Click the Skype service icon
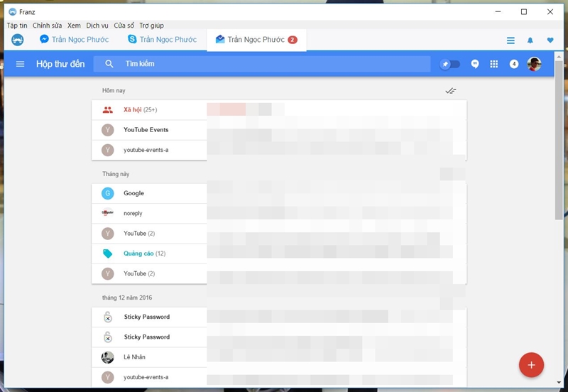Viewport: 568px width, 392px height. pos(132,39)
